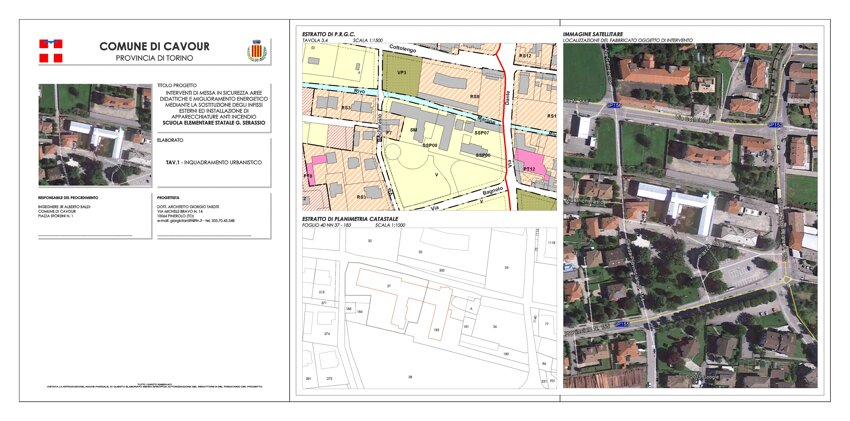Click parcel 37 outlined on the cadastral map
The image size is (850, 421).
[x=388, y=285]
